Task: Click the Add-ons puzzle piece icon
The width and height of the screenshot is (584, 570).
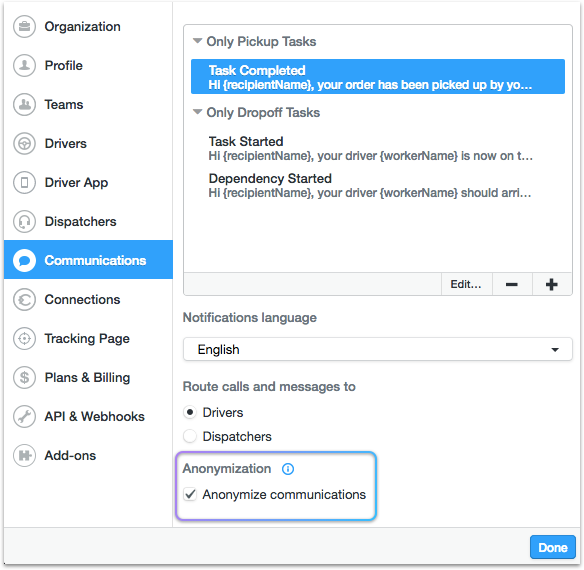Action: [x=25, y=456]
